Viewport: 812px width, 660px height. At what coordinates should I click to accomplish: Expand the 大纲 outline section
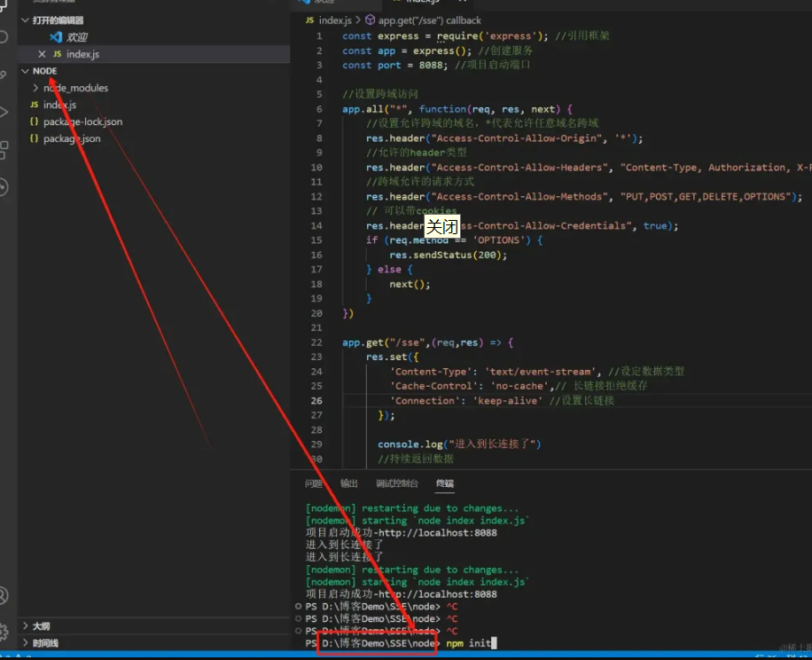(25, 625)
